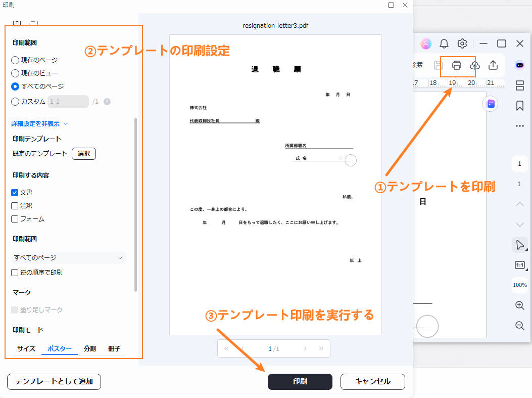This screenshot has width=532, height=398.
Task: Open the settings gear icon
Action: click(x=462, y=43)
